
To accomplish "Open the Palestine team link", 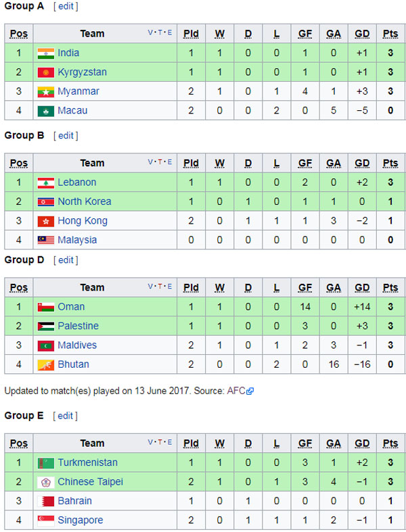I will pyautogui.click(x=78, y=326).
